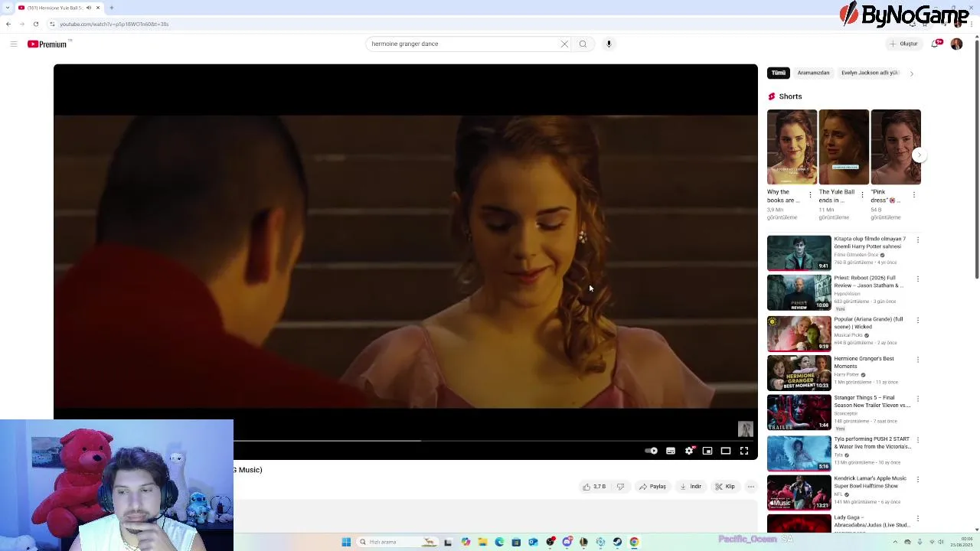980x551 pixels.
Task: Open the The Yule Ball ends in Short
Action: (x=844, y=147)
